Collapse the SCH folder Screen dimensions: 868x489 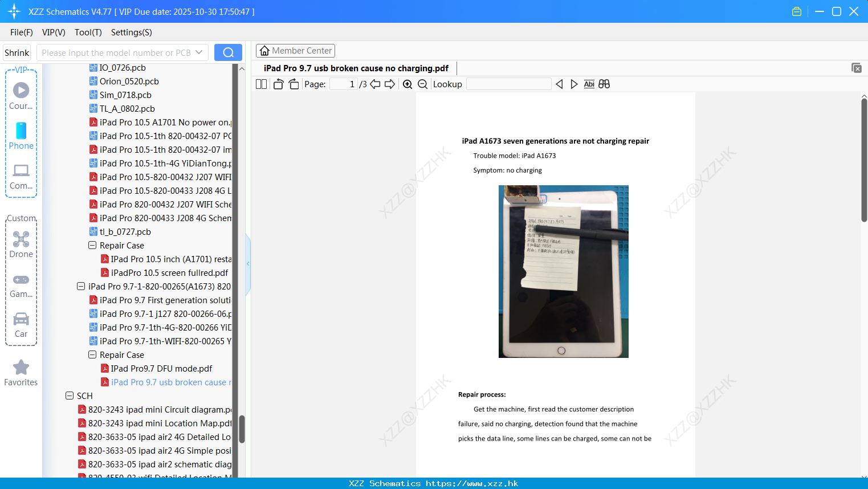pyautogui.click(x=70, y=396)
